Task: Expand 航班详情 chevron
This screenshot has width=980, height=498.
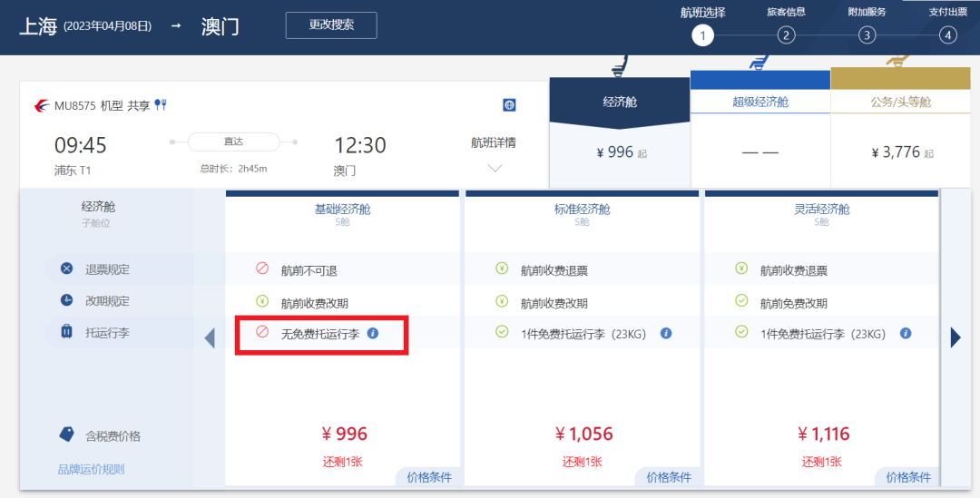Action: (495, 168)
